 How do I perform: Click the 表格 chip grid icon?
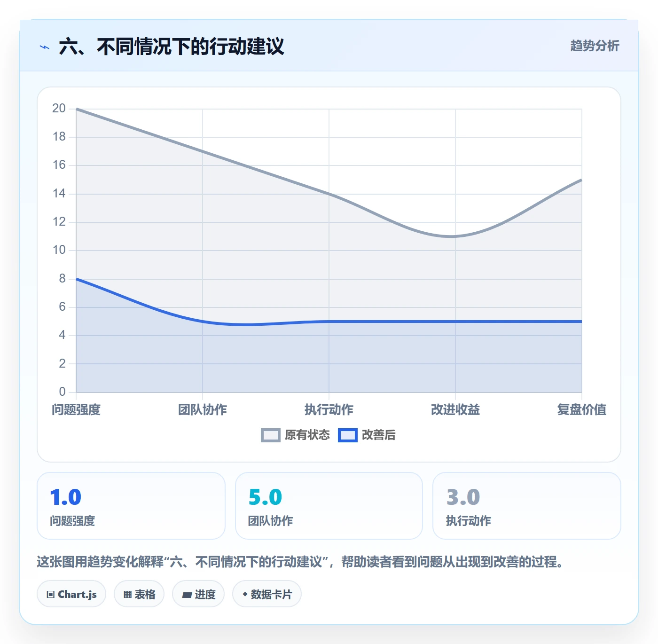[127, 595]
